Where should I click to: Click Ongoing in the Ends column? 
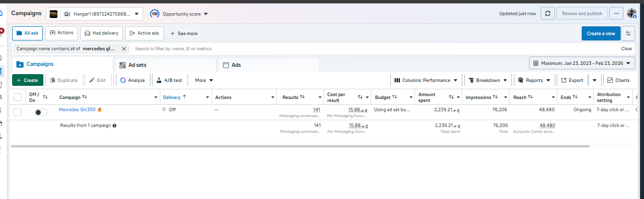pyautogui.click(x=582, y=110)
